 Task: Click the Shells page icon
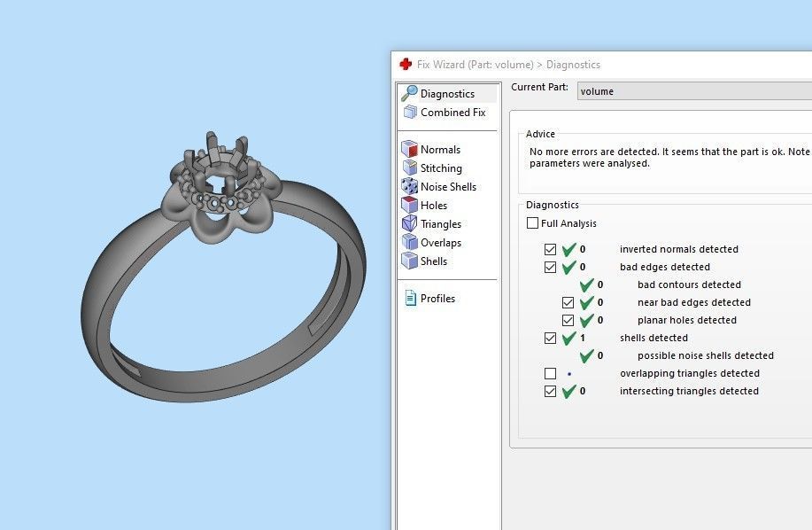click(409, 261)
